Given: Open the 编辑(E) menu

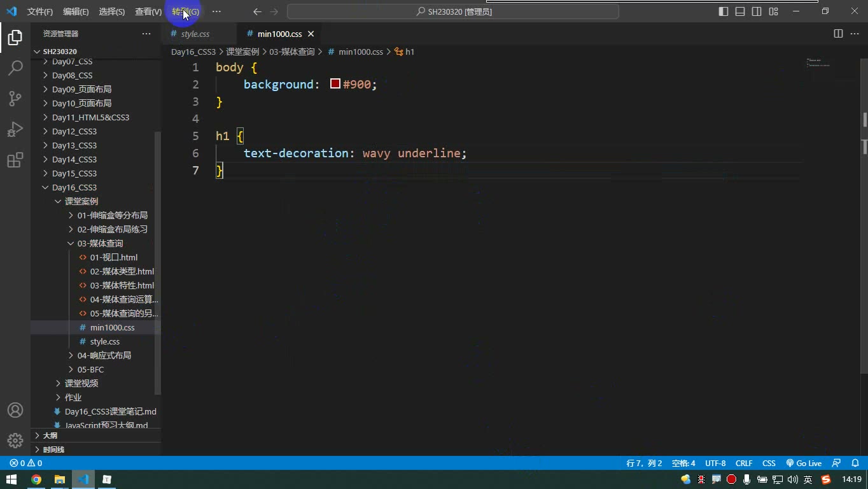Looking at the screenshot, I should (x=76, y=11).
